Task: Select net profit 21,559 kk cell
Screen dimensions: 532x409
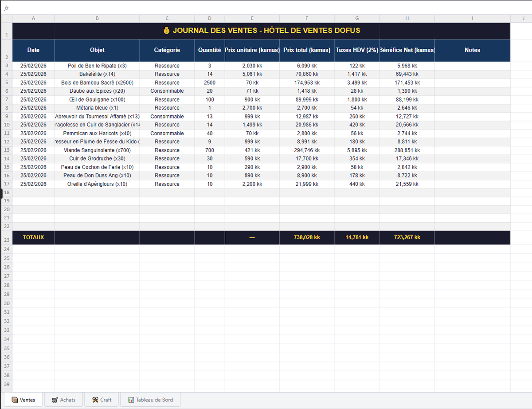Action: [407, 184]
